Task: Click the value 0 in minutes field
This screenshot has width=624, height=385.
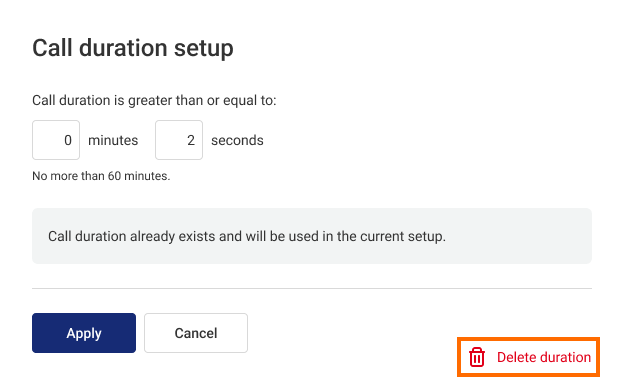Action: click(68, 140)
